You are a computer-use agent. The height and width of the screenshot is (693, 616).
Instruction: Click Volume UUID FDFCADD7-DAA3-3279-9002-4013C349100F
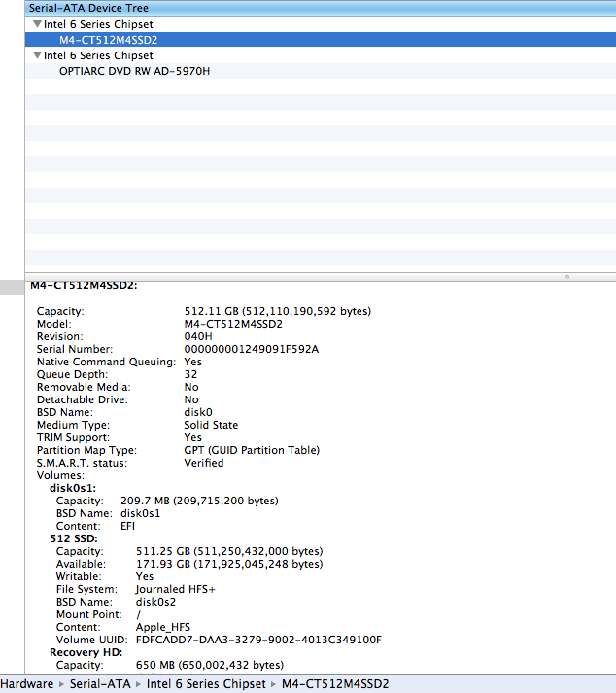tap(259, 640)
